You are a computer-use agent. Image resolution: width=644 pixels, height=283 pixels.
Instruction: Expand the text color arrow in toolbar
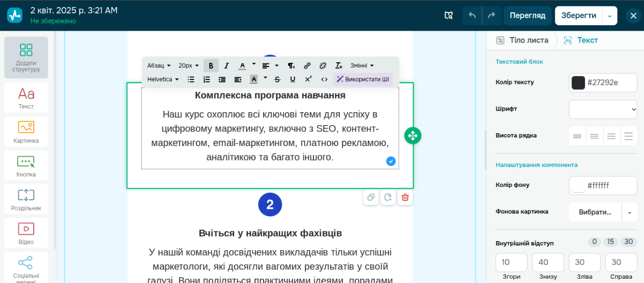(254, 65)
